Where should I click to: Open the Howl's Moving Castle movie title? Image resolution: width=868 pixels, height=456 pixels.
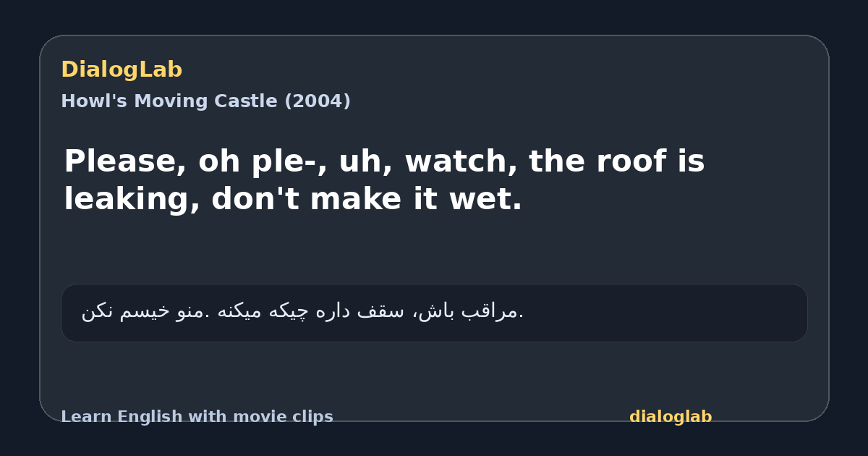(x=205, y=101)
